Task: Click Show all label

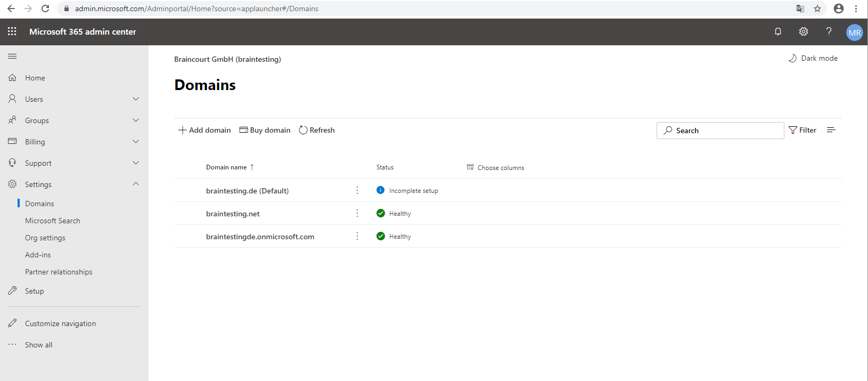Action: tap(39, 345)
